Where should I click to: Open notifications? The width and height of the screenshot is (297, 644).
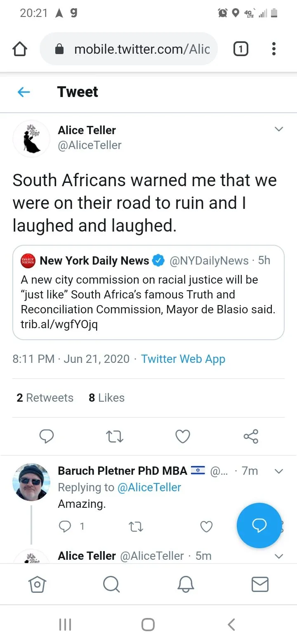[186, 584]
